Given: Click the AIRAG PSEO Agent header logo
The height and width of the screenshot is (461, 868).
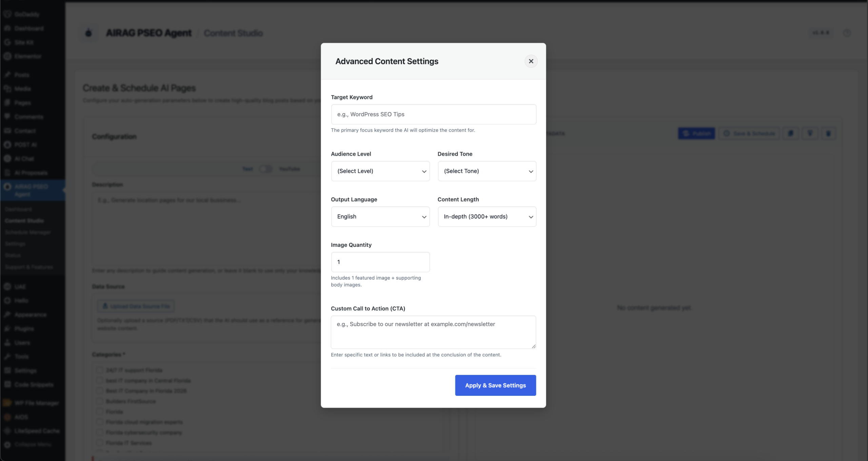Looking at the screenshot, I should click(88, 33).
